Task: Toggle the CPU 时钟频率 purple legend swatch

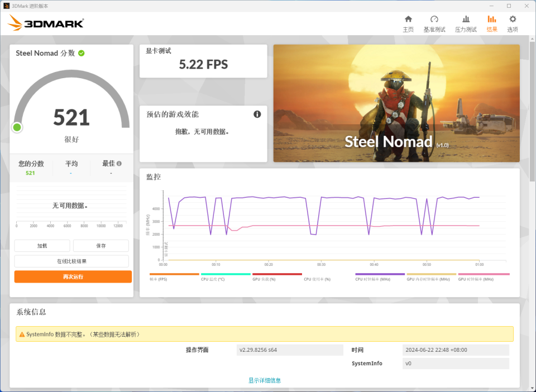Action: (x=380, y=274)
